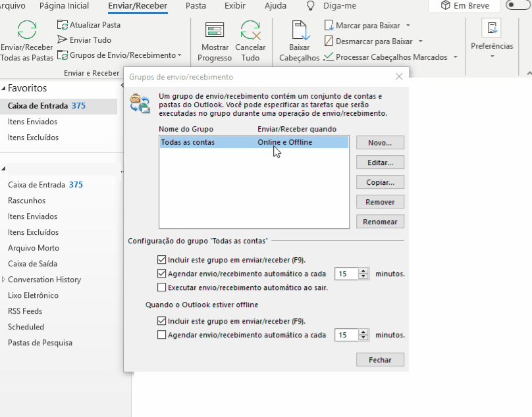Select the Enviar/Receber ribbon tab
532x417 pixels.
[138, 6]
